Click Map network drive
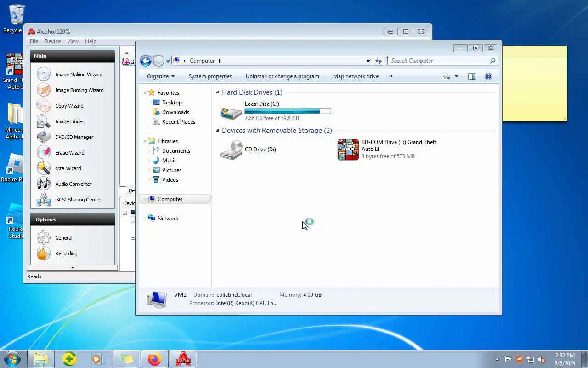The height and width of the screenshot is (368, 588). (x=356, y=76)
